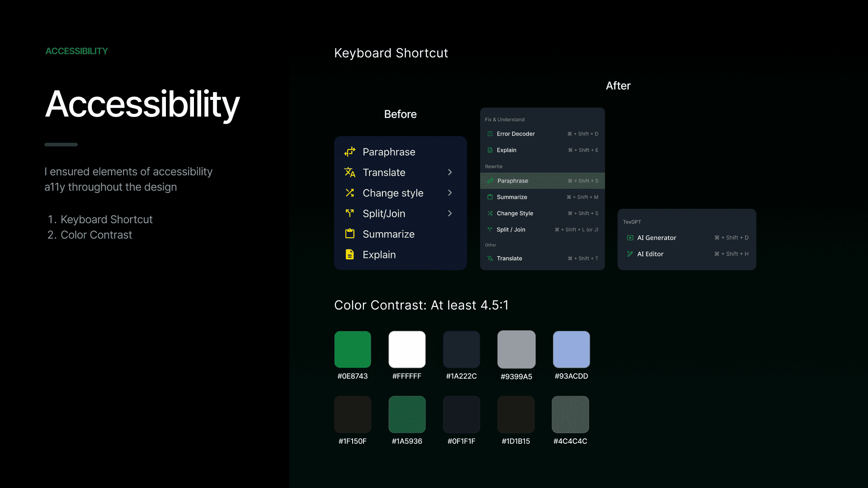Open the Split/Join submenu chevron

pyautogui.click(x=449, y=213)
